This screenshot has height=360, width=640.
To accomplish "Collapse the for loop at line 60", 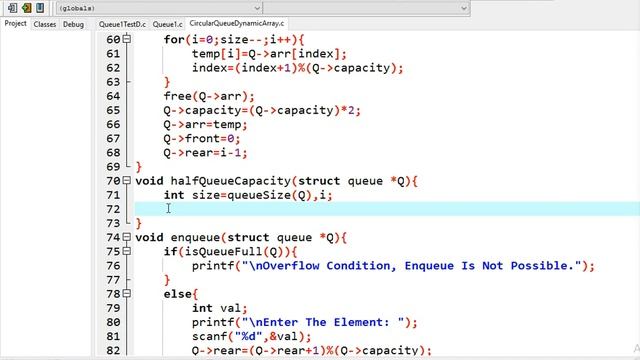I will (127, 39).
